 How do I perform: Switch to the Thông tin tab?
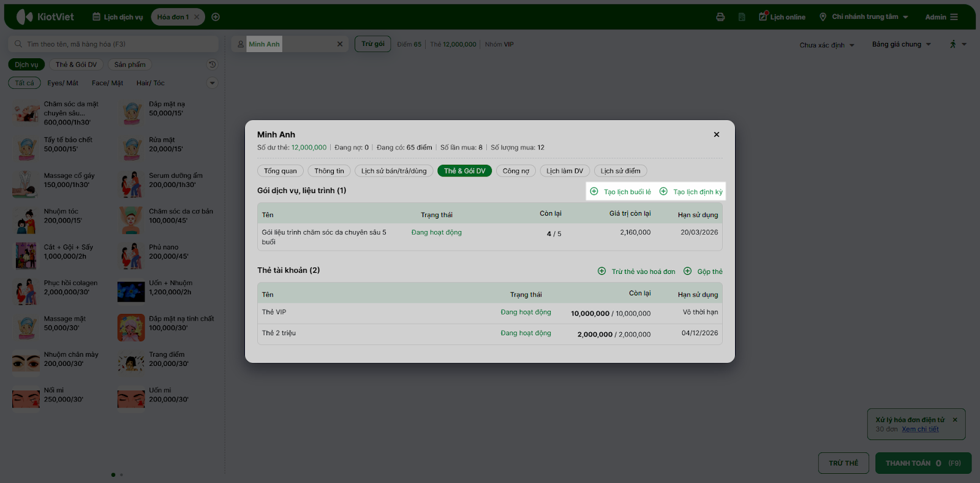coord(330,171)
